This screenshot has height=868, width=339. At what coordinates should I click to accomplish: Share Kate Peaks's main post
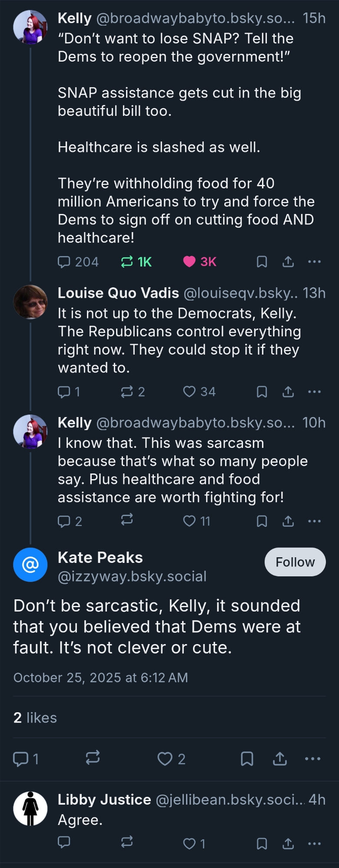[280, 759]
